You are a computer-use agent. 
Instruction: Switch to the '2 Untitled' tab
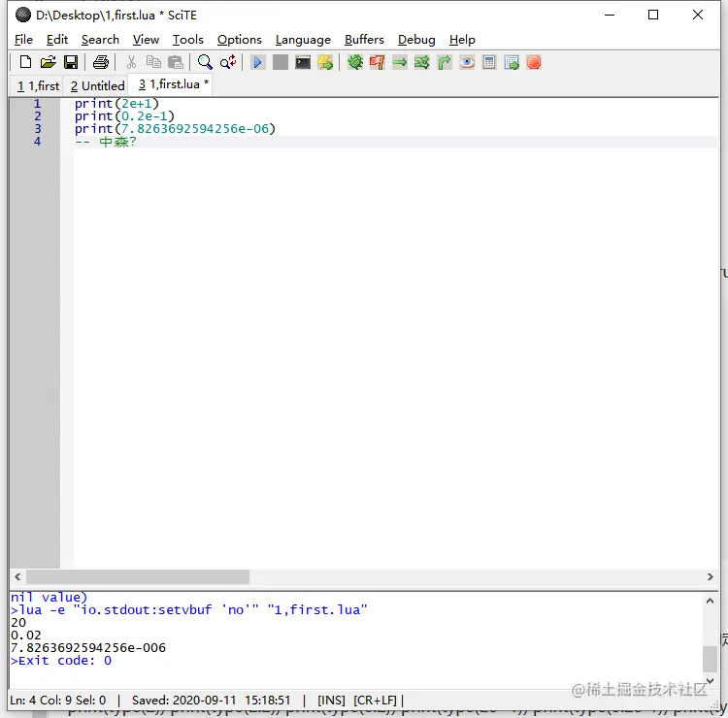pyautogui.click(x=97, y=85)
